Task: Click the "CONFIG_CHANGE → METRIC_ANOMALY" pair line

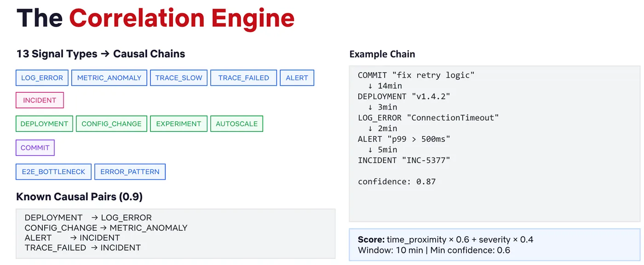Action: click(x=106, y=228)
